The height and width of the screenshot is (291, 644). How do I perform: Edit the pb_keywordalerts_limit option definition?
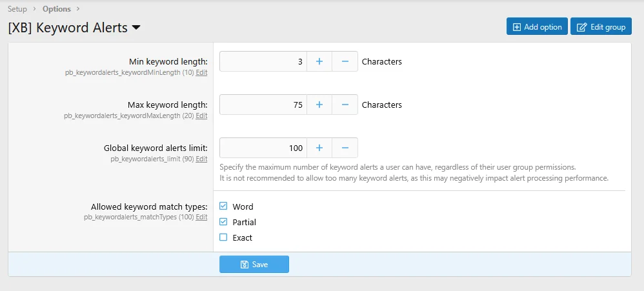pyautogui.click(x=201, y=159)
